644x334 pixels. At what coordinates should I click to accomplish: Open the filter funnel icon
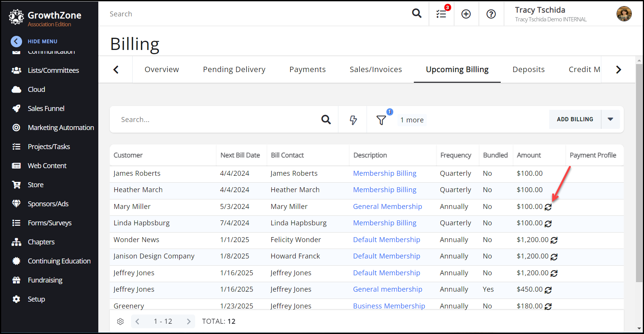381,120
